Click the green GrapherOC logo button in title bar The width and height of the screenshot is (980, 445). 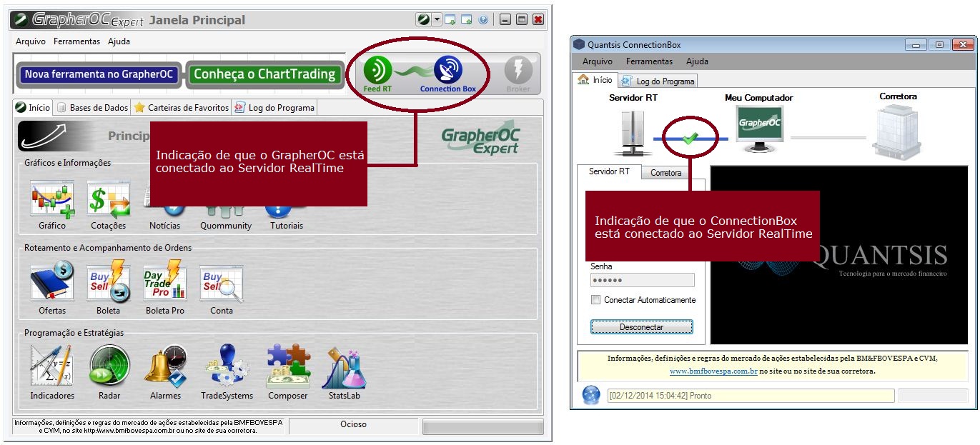tap(424, 20)
